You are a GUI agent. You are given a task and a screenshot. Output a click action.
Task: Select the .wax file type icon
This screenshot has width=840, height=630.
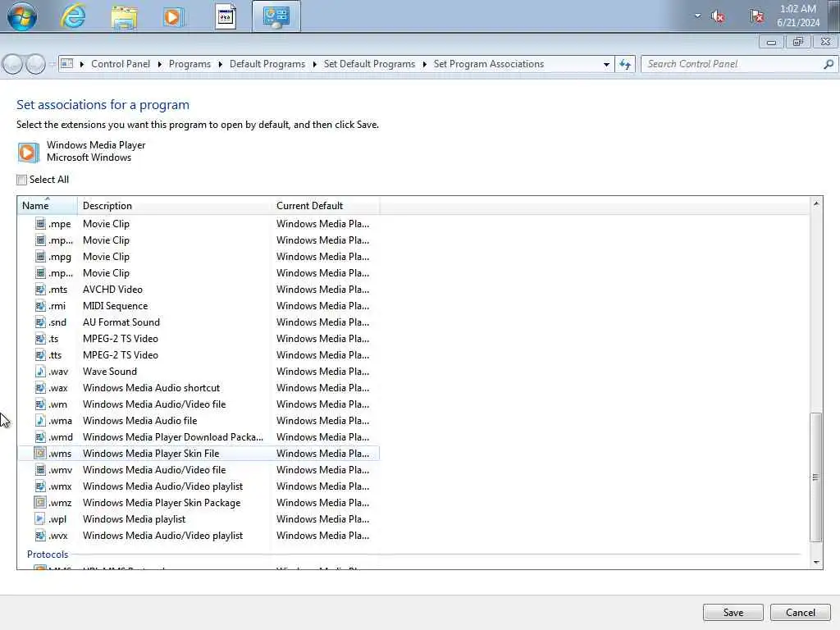(x=40, y=388)
